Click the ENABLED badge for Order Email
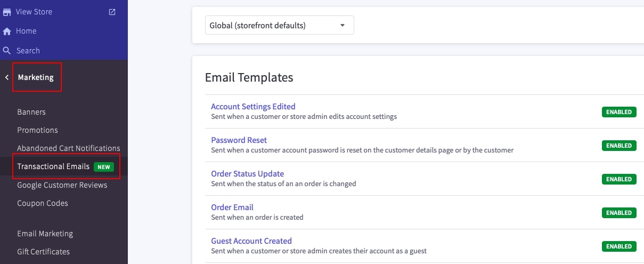 tap(618, 213)
